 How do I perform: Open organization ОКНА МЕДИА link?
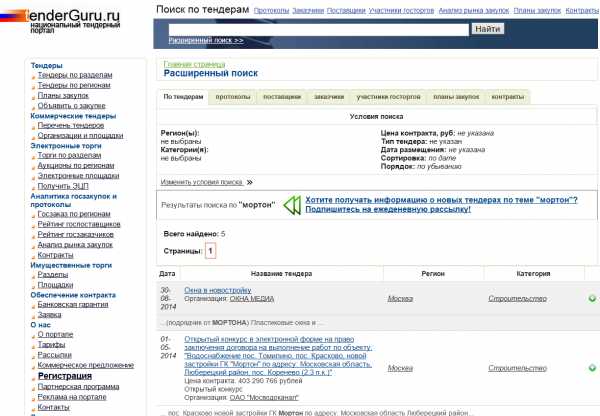(x=252, y=299)
